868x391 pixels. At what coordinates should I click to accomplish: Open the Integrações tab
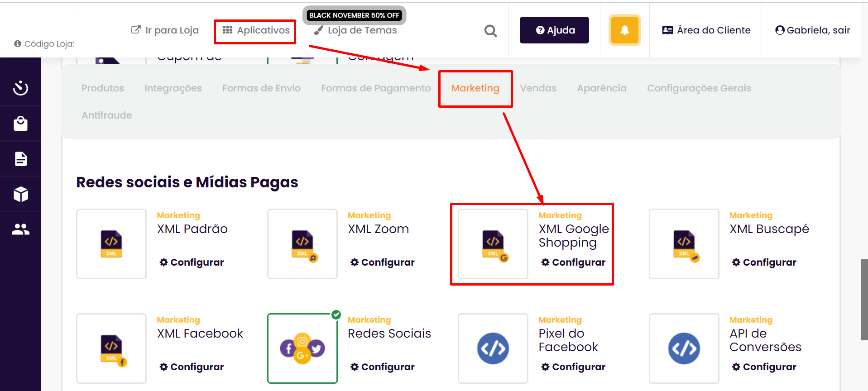(x=173, y=88)
